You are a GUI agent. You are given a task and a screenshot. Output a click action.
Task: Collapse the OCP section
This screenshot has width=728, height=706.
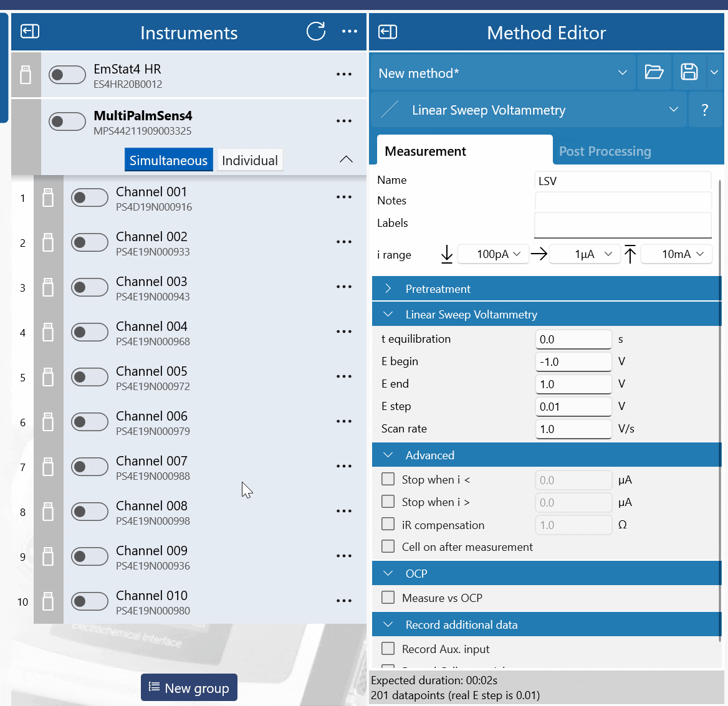pyautogui.click(x=547, y=573)
